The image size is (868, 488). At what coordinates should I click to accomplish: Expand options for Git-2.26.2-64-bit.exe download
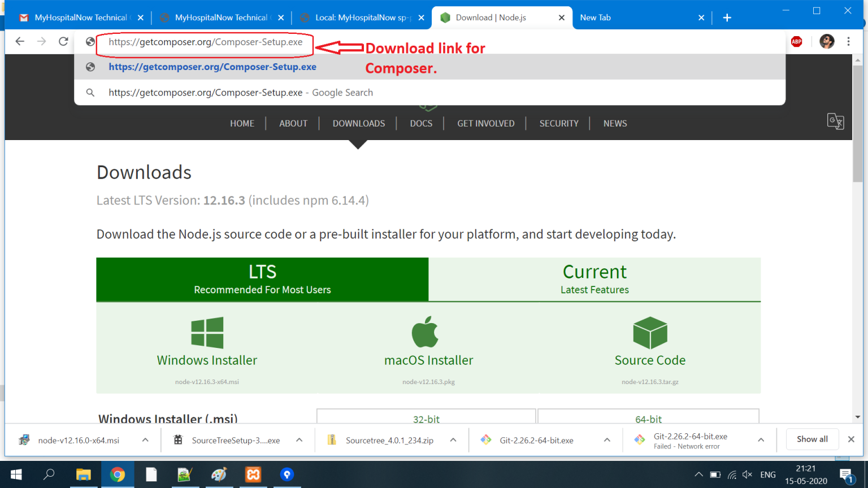[607, 440]
